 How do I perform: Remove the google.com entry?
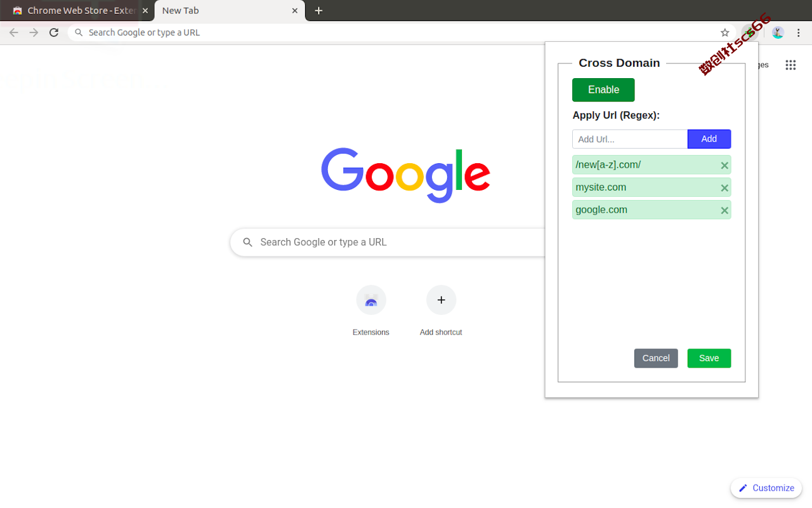(x=724, y=211)
